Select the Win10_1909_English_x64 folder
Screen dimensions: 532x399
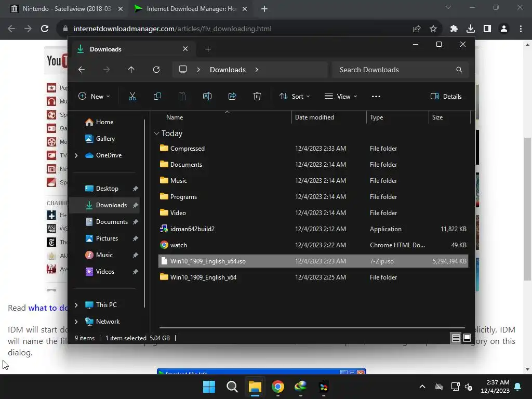click(313, 277)
